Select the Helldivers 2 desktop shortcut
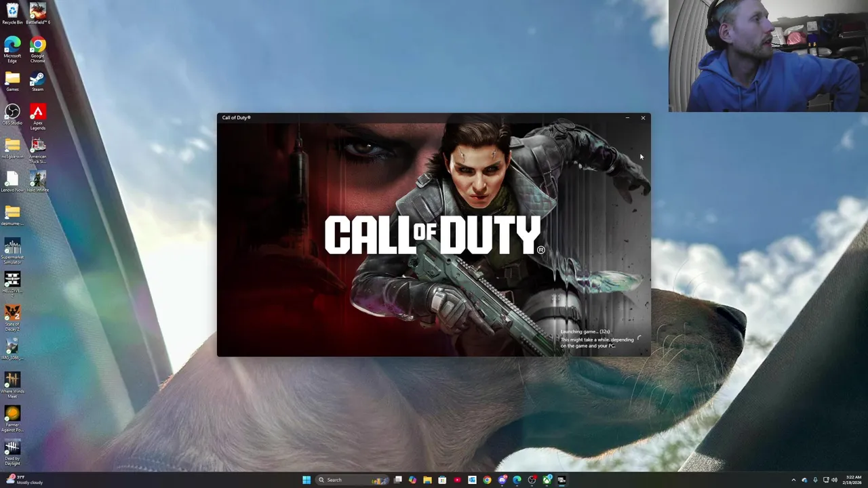This screenshot has width=868, height=488. 12,284
